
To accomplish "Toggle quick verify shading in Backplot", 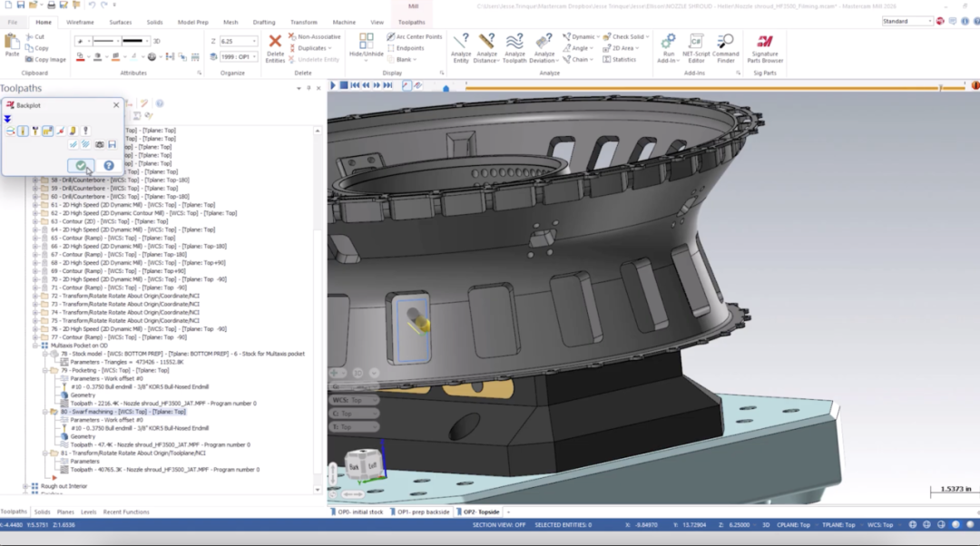I will coord(73,131).
